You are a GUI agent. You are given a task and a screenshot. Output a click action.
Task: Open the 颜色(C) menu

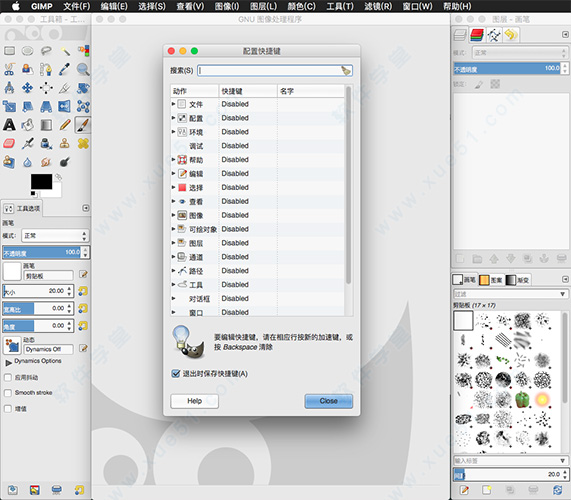[x=302, y=6]
